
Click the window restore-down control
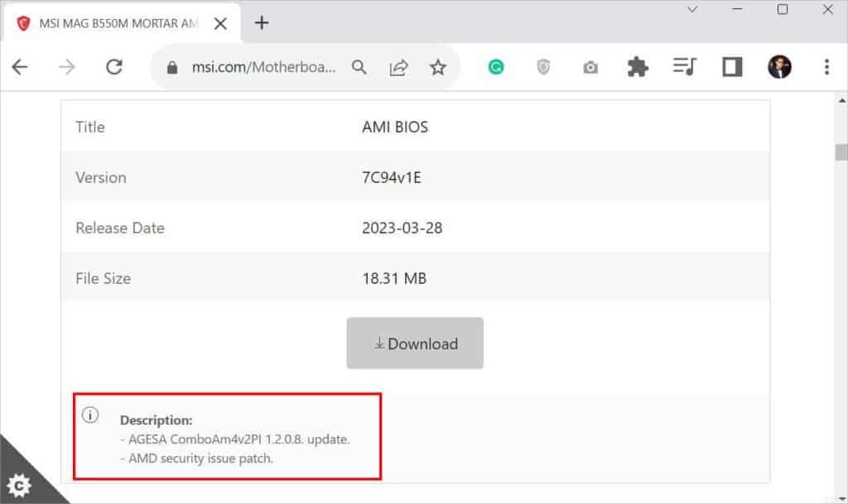781,10
